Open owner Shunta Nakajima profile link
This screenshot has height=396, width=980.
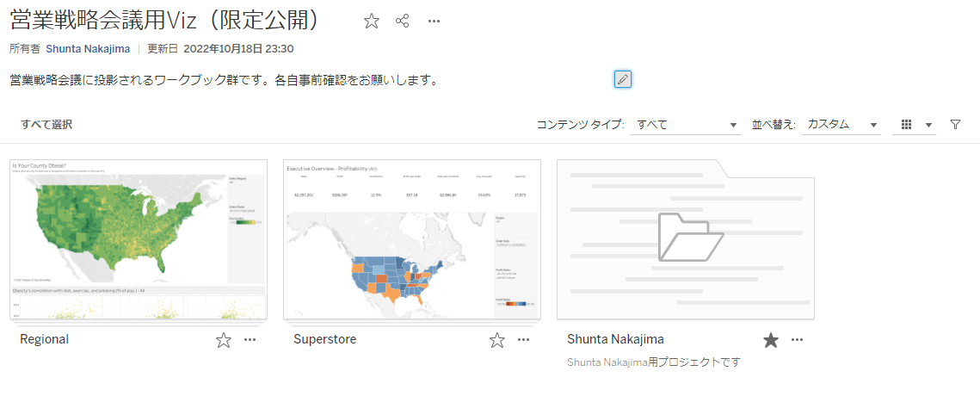[88, 49]
